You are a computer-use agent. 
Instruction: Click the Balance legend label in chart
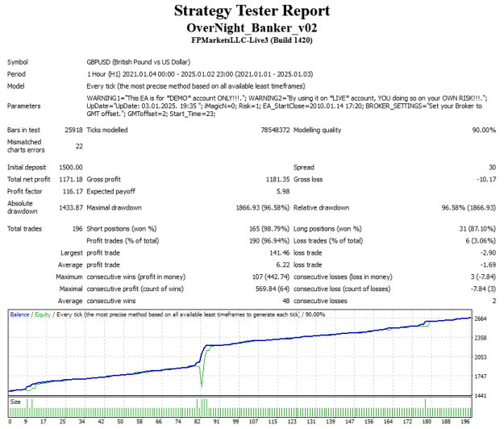pos(19,314)
